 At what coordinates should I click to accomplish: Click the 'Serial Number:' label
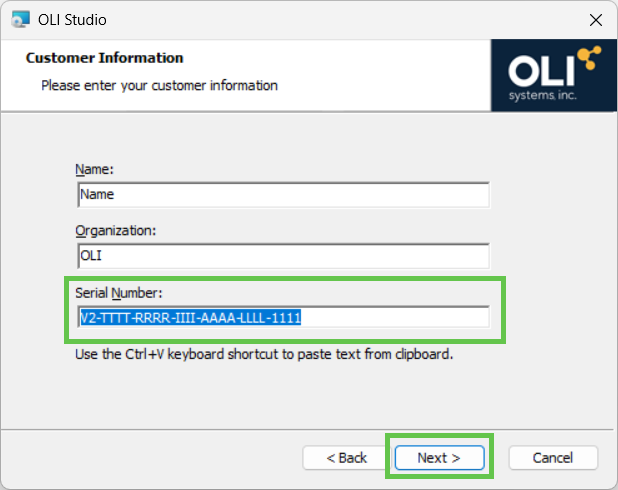(x=118, y=293)
